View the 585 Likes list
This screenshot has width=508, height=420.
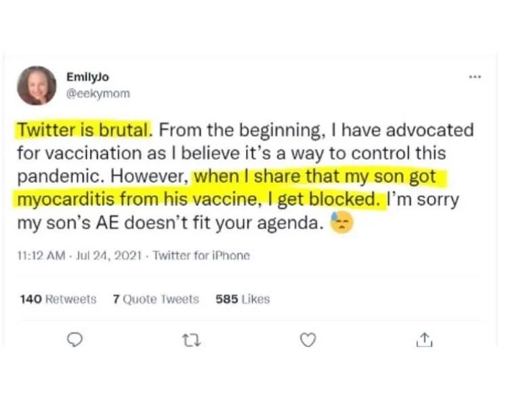[x=242, y=299]
